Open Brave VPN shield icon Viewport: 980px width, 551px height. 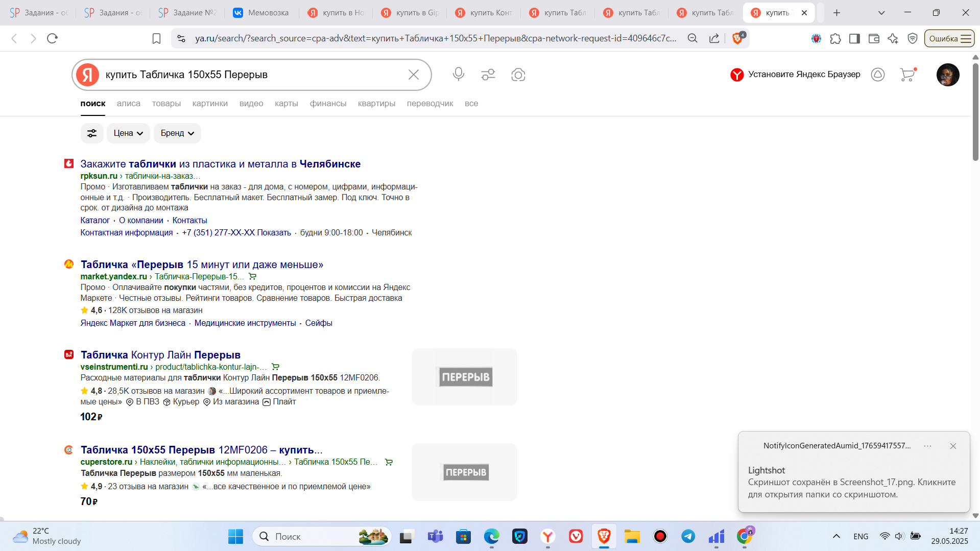coord(913,38)
